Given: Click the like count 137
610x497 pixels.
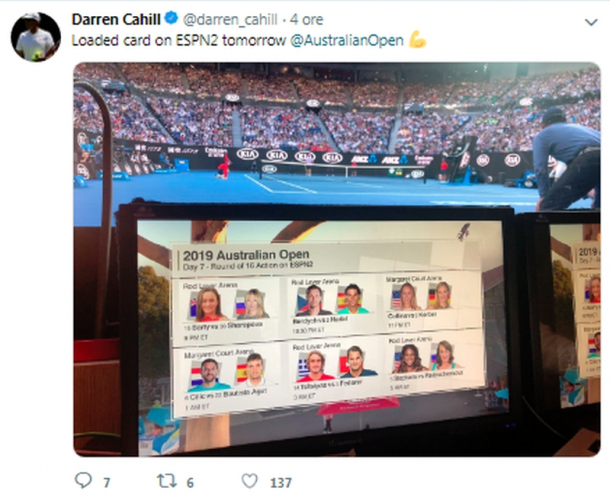Looking at the screenshot, I should click(281, 483).
